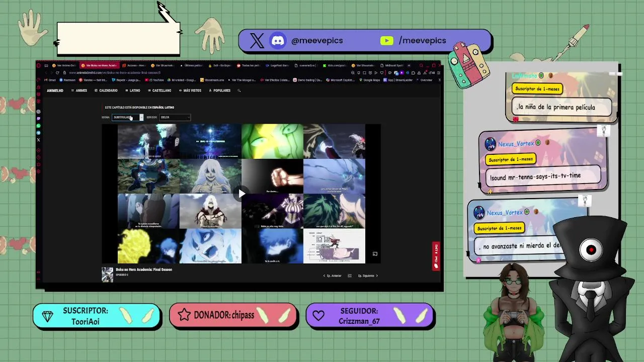
Task: Click the downloads icon in browser toolbar
Action: (425, 73)
